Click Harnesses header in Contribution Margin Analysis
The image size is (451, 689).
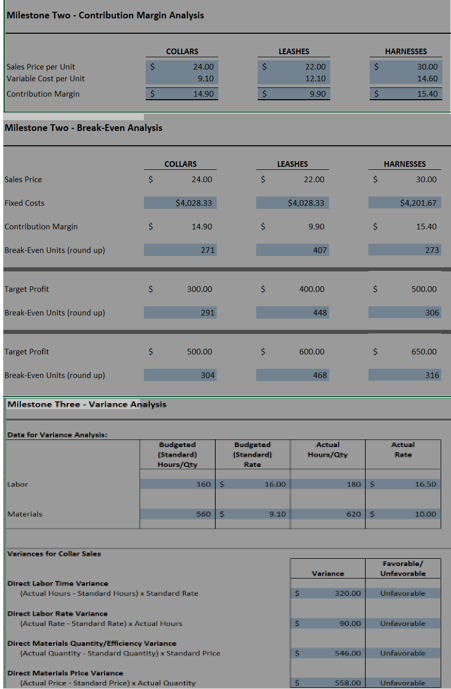tap(406, 51)
